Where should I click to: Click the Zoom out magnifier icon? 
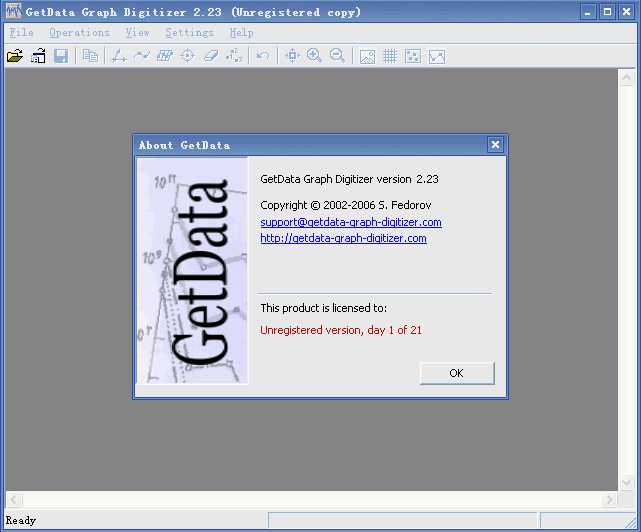click(337, 56)
